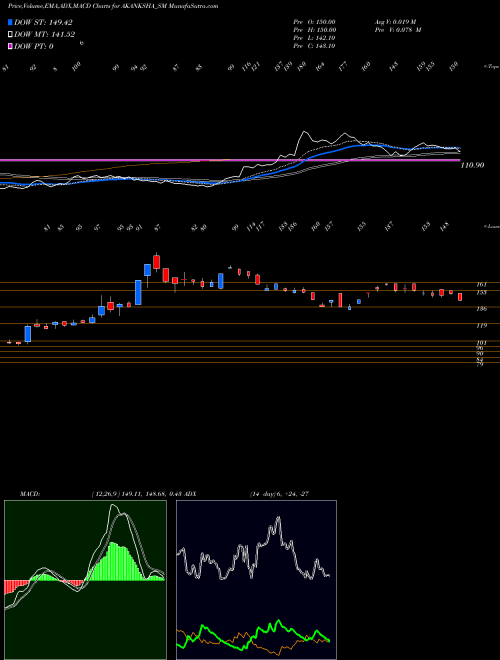Click the 136 price level label
This screenshot has height=660, width=500.
coord(481,309)
